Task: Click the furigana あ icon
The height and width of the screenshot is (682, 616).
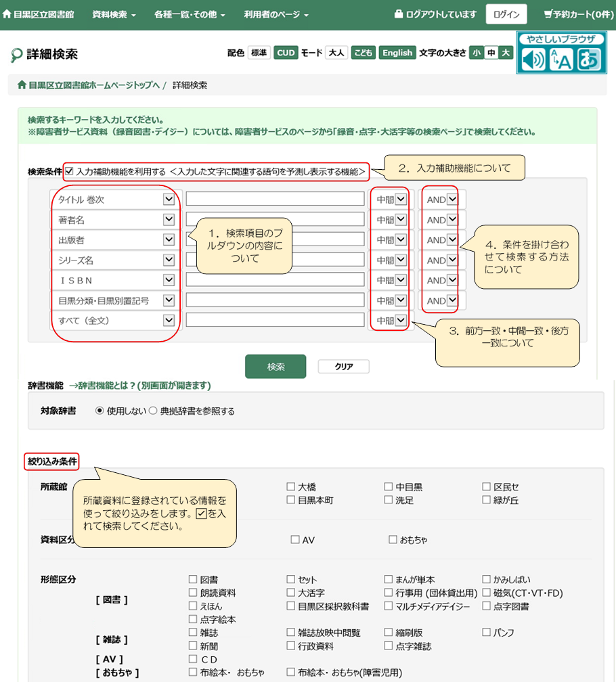Action: point(589,59)
